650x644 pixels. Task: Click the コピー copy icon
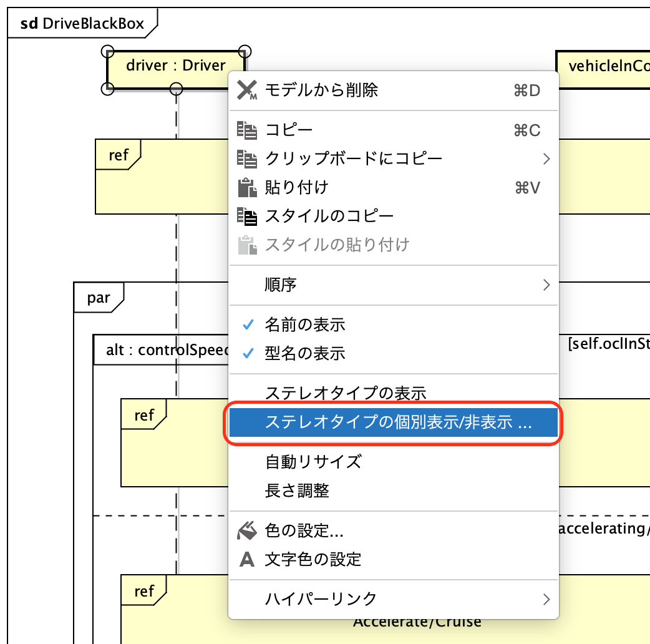pos(247,130)
